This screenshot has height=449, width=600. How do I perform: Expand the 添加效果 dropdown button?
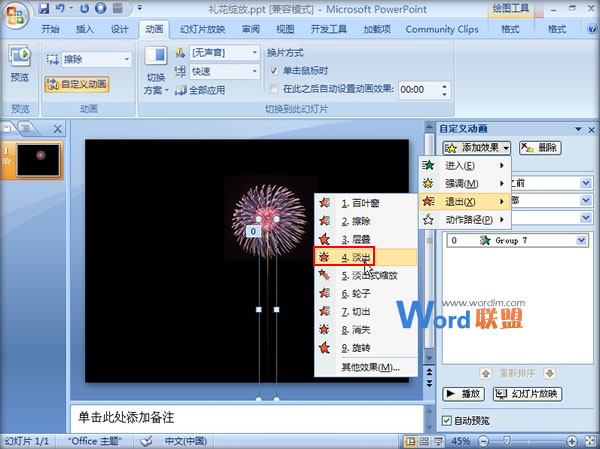[x=477, y=147]
